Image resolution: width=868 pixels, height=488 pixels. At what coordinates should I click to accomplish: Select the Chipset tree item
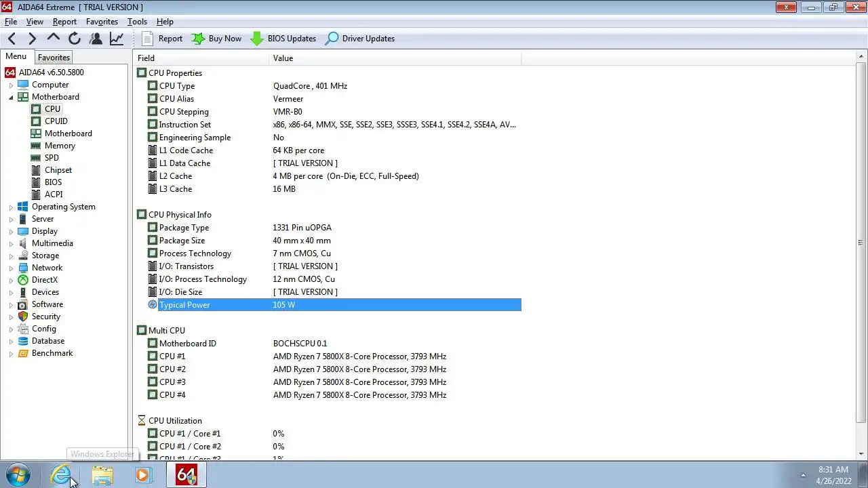click(58, 170)
